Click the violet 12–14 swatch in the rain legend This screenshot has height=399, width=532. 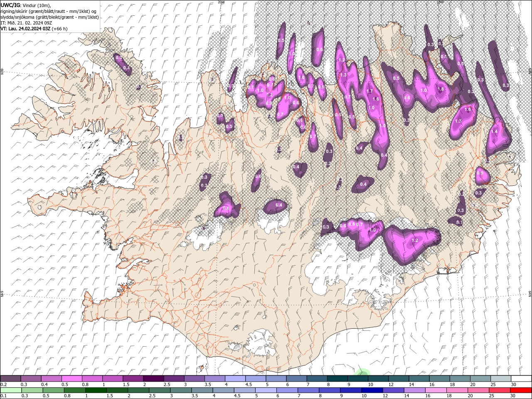[393, 390]
